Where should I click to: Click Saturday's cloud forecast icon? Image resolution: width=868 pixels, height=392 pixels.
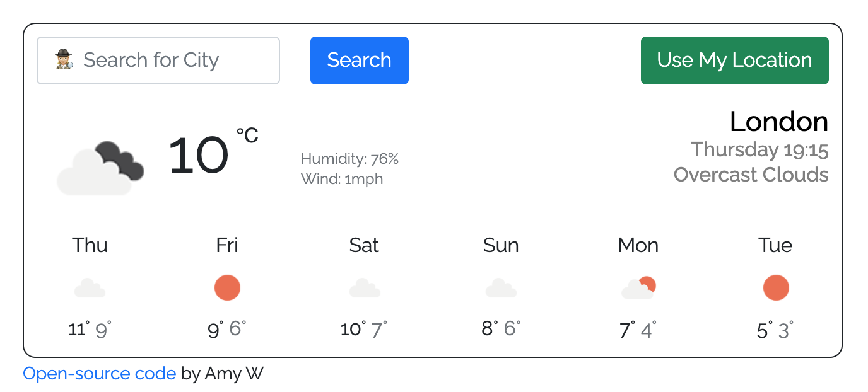365,288
